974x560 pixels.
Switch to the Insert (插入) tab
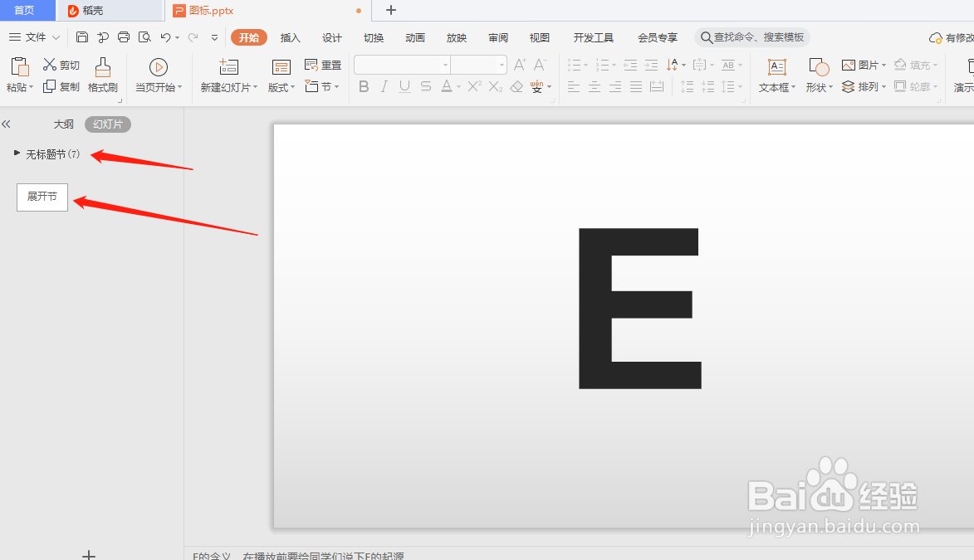point(290,38)
